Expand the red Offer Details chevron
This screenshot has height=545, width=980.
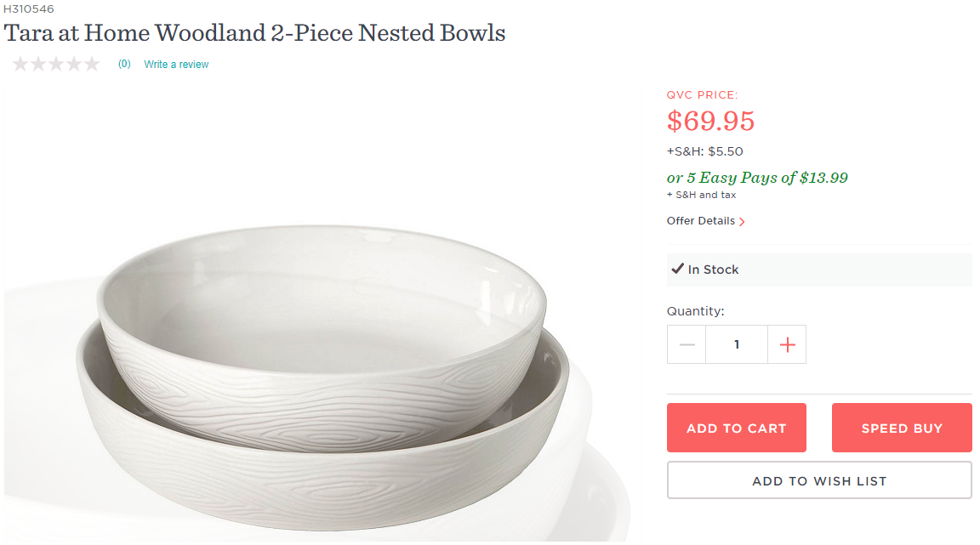click(x=742, y=222)
